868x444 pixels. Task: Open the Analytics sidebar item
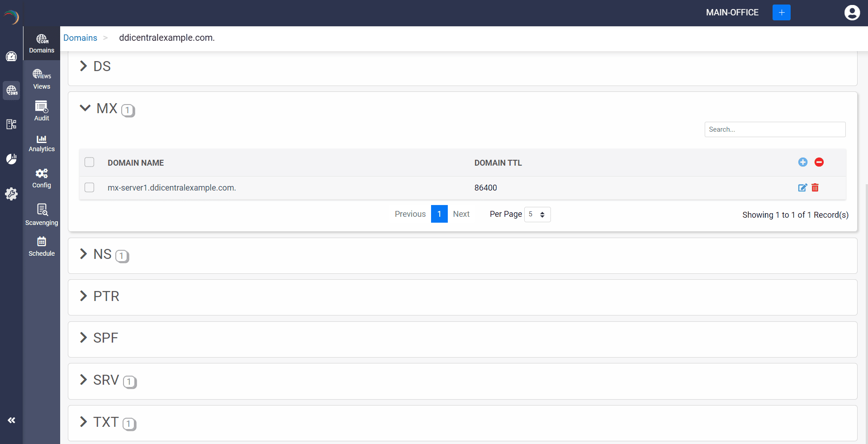click(x=42, y=143)
